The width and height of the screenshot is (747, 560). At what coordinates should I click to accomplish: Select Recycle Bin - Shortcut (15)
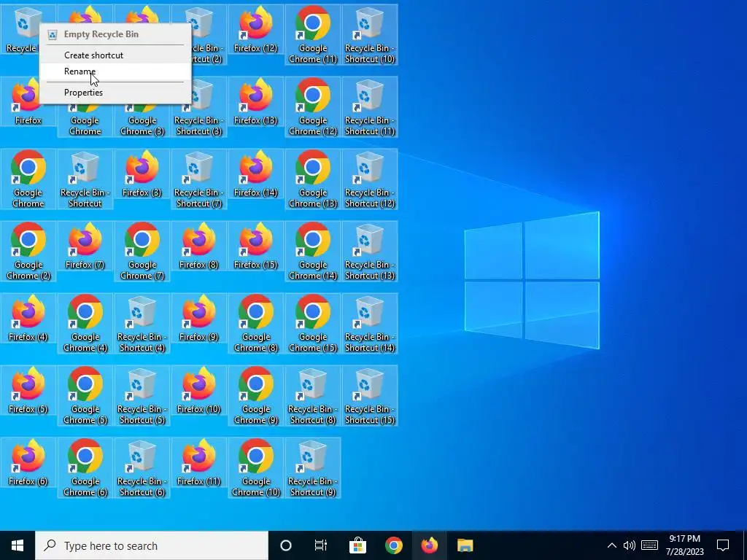[x=370, y=396]
